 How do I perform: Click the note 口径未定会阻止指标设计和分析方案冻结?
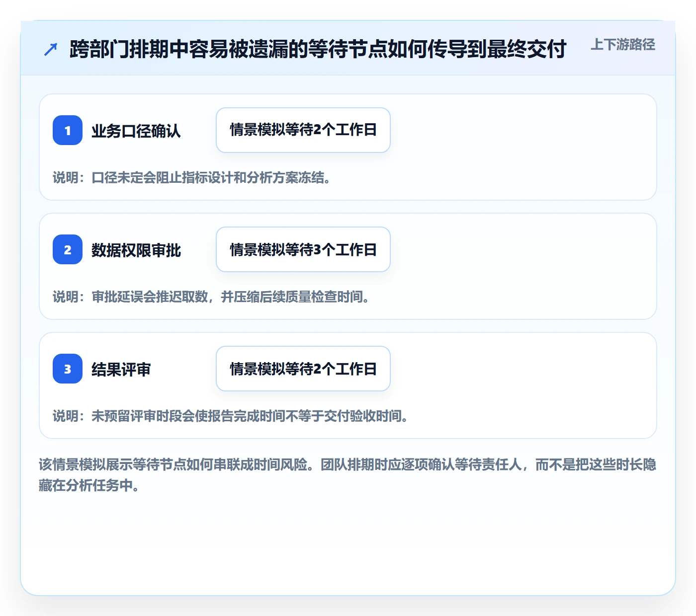pyautogui.click(x=192, y=177)
